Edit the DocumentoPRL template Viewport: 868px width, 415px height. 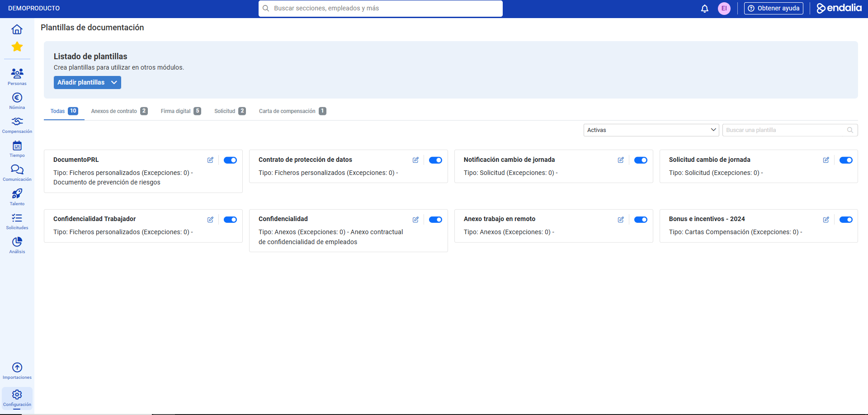point(210,160)
